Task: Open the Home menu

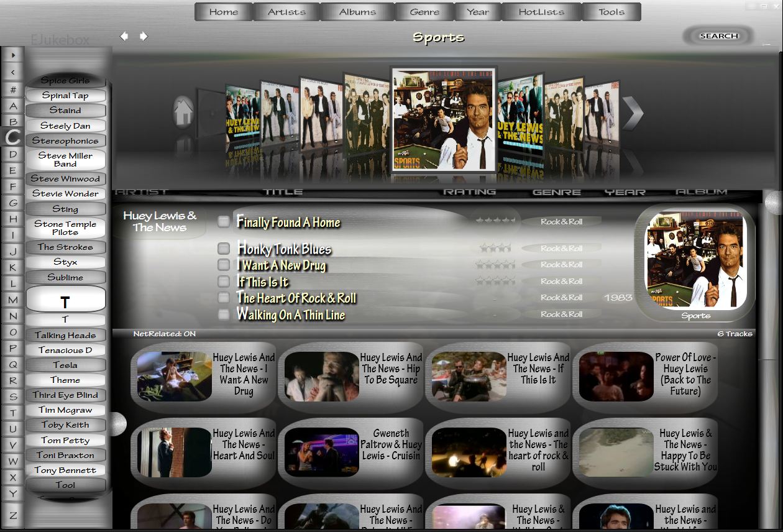Action: click(x=224, y=12)
